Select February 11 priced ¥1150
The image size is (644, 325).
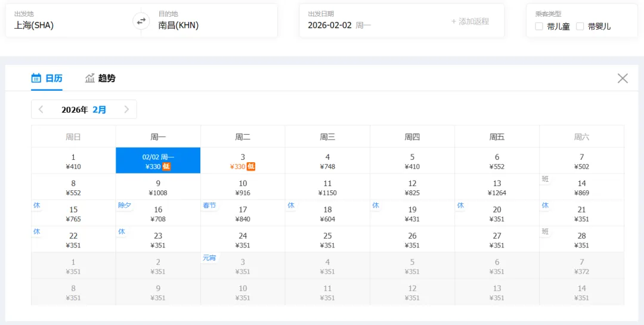[x=327, y=187]
